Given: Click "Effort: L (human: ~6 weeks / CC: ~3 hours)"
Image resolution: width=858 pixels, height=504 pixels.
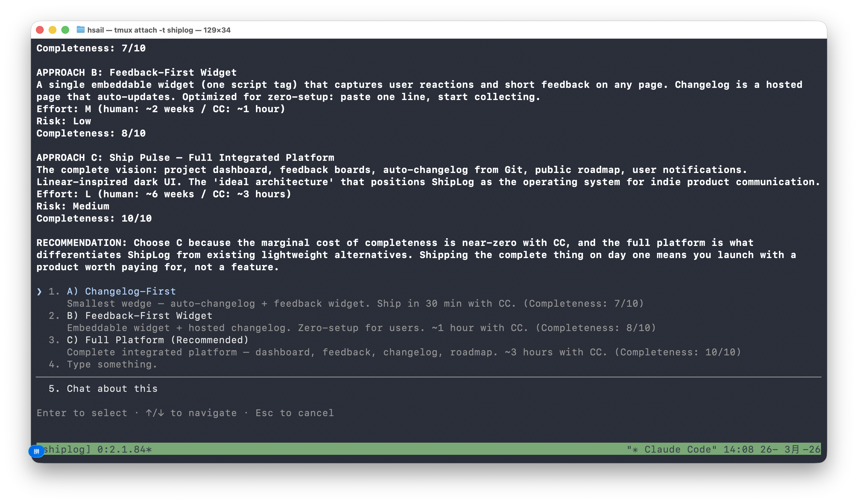Looking at the screenshot, I should (164, 194).
